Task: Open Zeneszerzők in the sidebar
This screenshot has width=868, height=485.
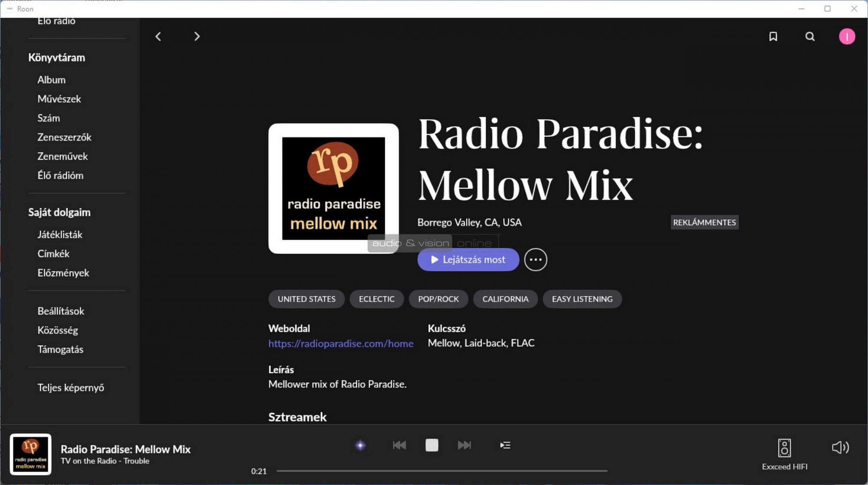Action: click(64, 137)
